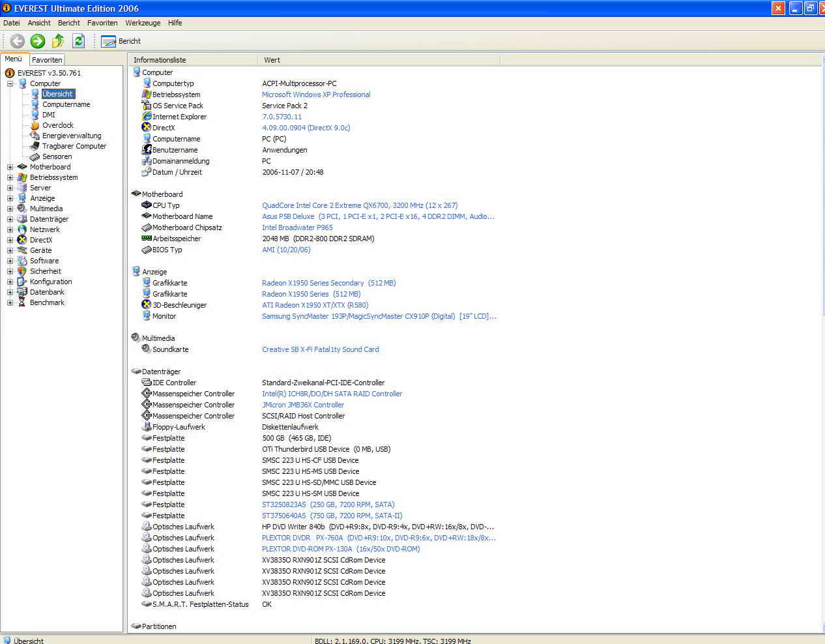825x644 pixels.
Task: Open the Ansicht menu
Action: [39, 23]
